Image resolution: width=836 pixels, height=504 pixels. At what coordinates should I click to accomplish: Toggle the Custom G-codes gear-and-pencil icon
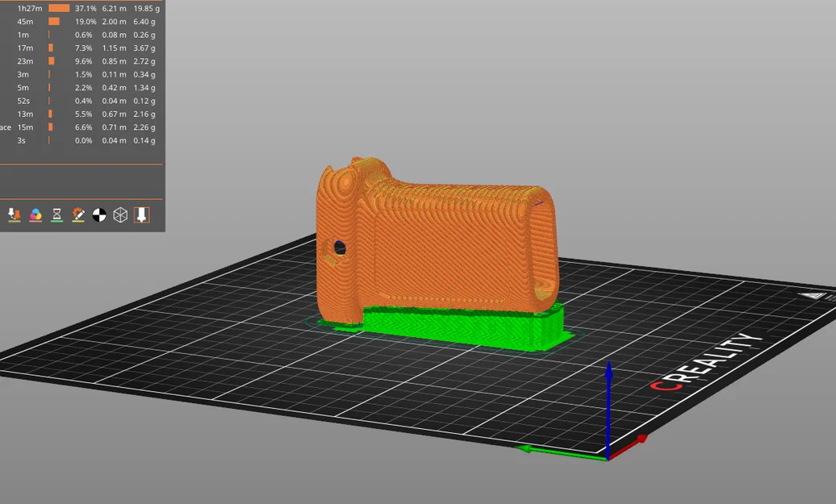77,215
